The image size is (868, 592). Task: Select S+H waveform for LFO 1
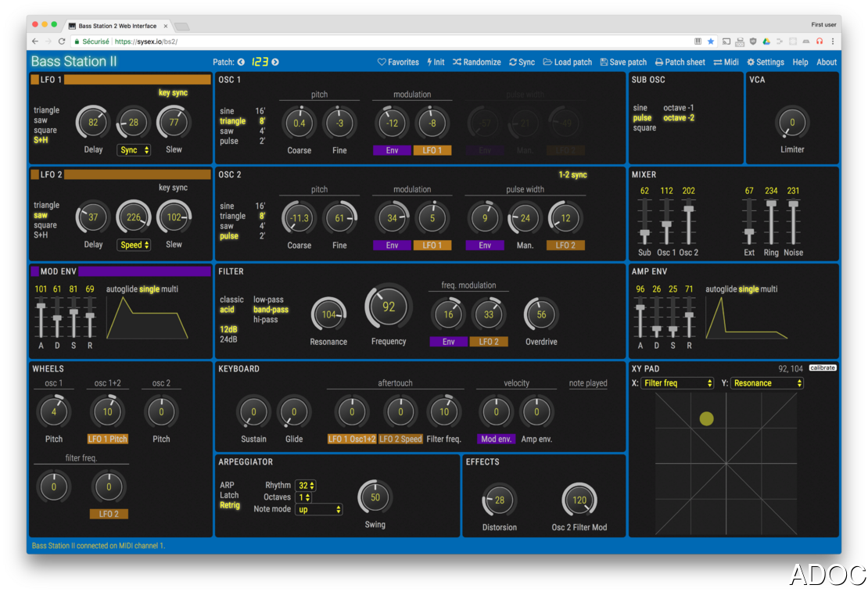(41, 140)
